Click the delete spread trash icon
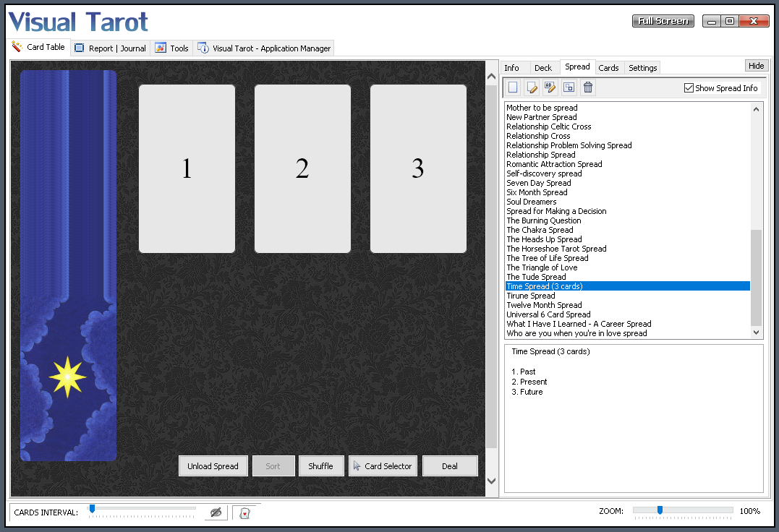The image size is (779, 532). coord(588,88)
